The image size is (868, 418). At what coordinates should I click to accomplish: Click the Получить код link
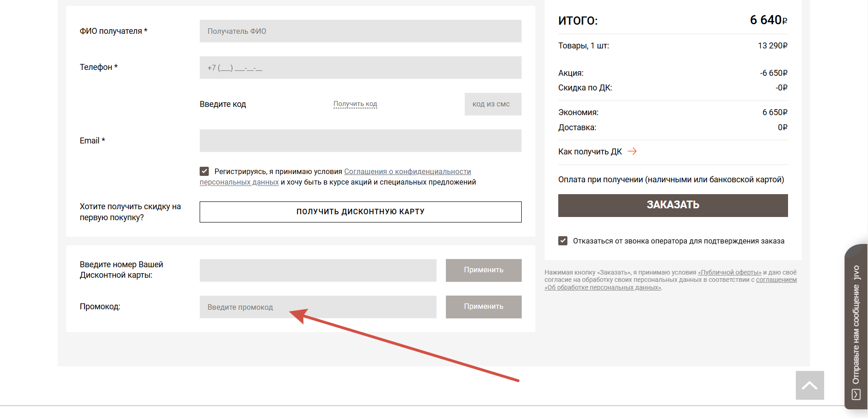tap(355, 104)
